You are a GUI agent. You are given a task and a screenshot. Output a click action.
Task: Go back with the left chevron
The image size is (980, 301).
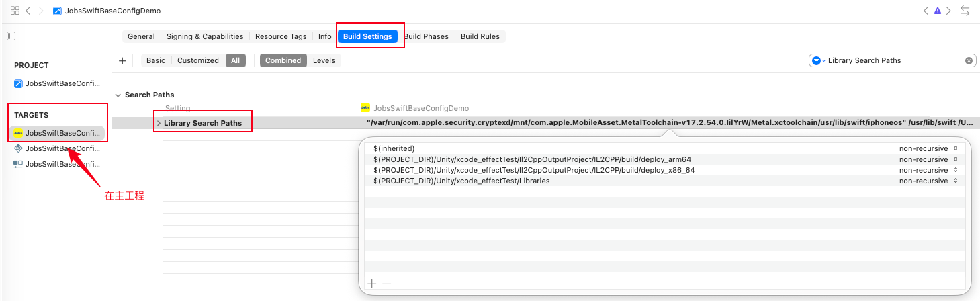tap(28, 11)
